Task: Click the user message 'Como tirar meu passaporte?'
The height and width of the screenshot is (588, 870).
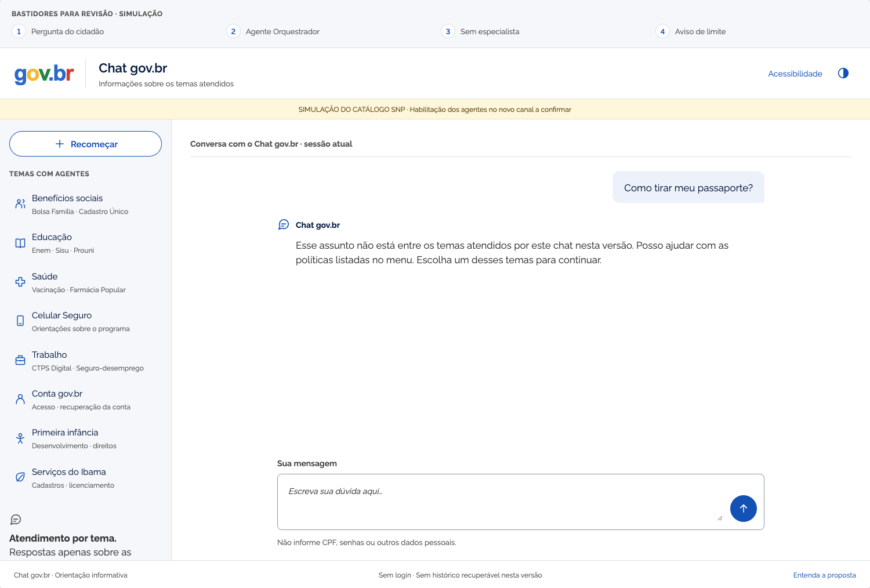Action: coord(688,188)
